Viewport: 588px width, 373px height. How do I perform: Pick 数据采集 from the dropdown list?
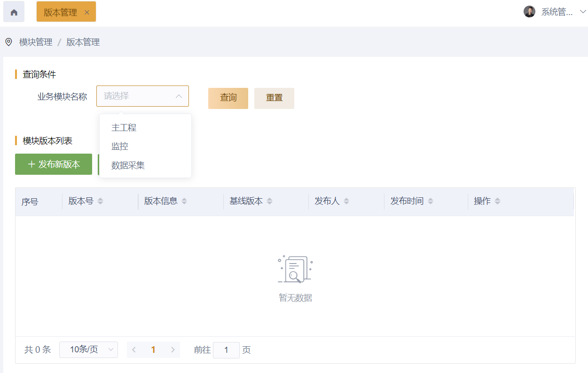pos(128,165)
